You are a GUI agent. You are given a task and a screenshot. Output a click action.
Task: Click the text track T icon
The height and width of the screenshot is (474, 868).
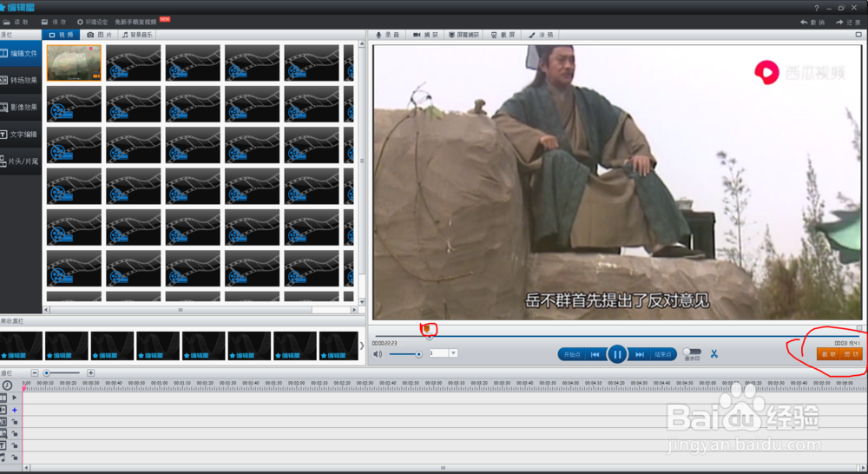tap(3, 445)
